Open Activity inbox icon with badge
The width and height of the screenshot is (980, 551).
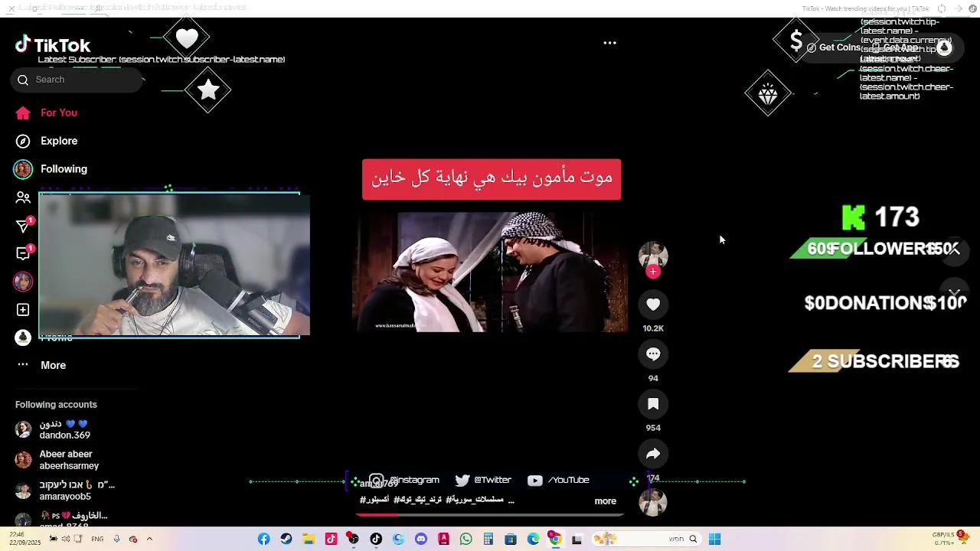click(x=23, y=253)
